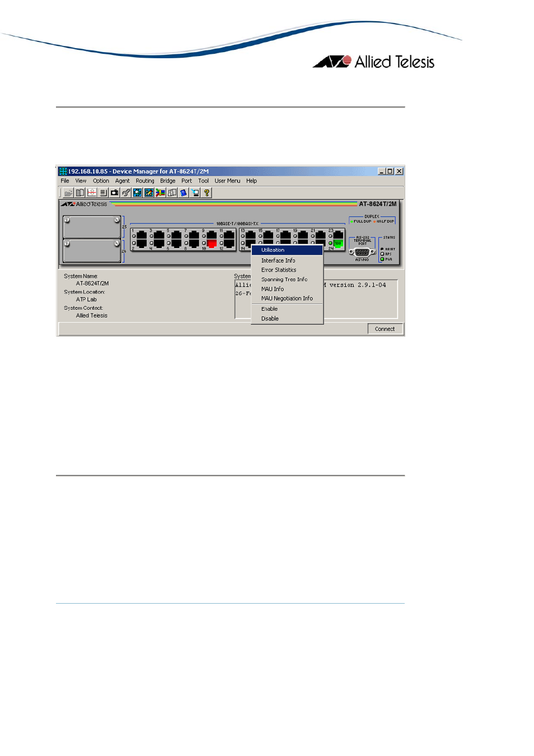Click the AT-8624T/2M system name value
The image size is (534, 756).
coord(92,283)
